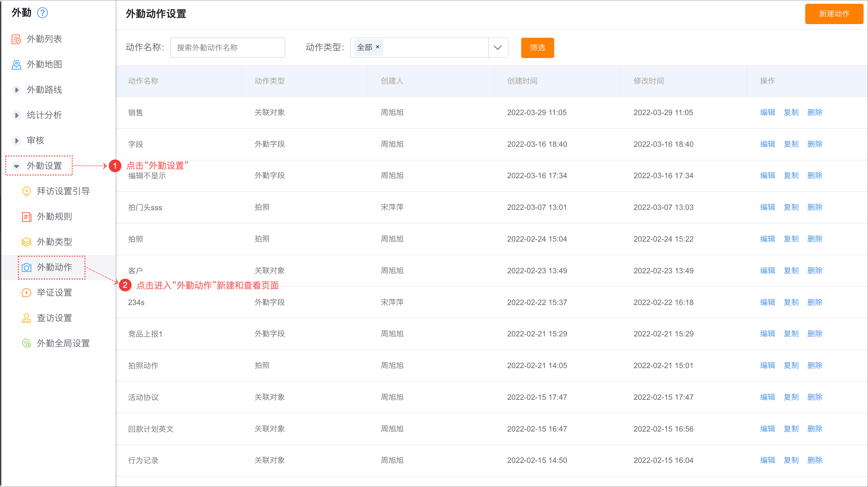Select 宋萍萍 in the 234s row
The height and width of the screenshot is (487, 868).
392,302
